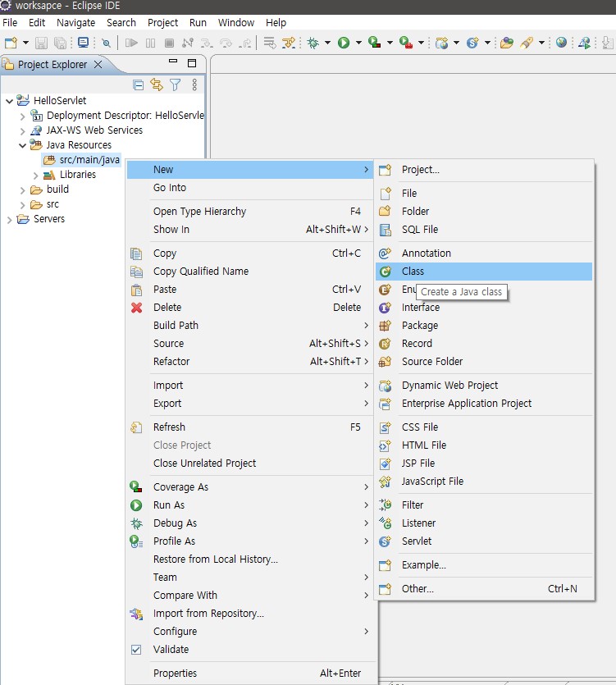This screenshot has height=685, width=616.
Task: Open the Build Path submenu
Action: coord(250,326)
